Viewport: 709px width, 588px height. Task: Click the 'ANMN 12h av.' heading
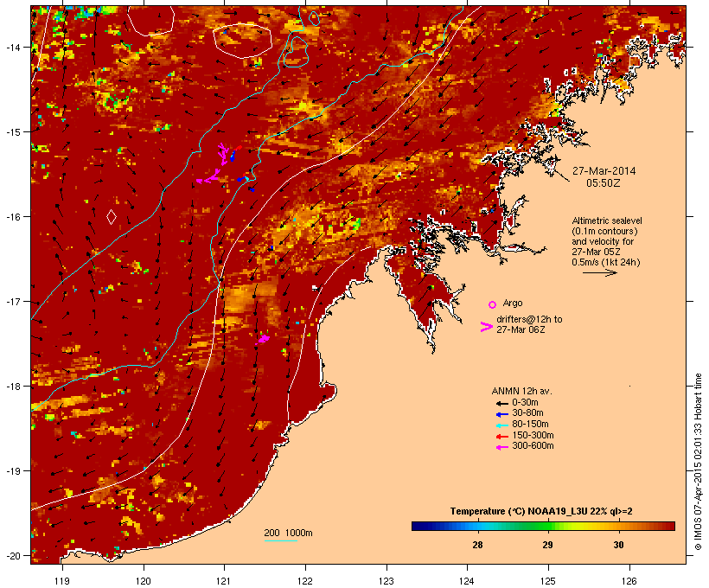(x=521, y=391)
